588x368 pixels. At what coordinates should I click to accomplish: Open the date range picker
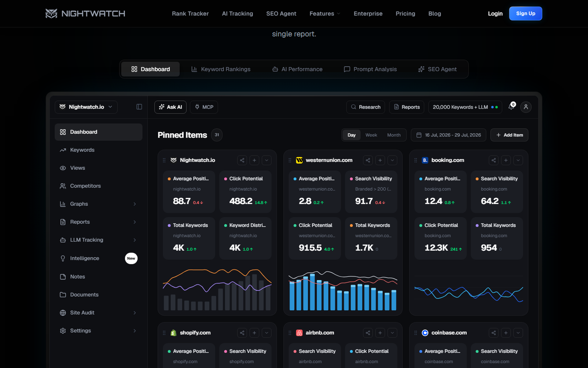tap(448, 135)
